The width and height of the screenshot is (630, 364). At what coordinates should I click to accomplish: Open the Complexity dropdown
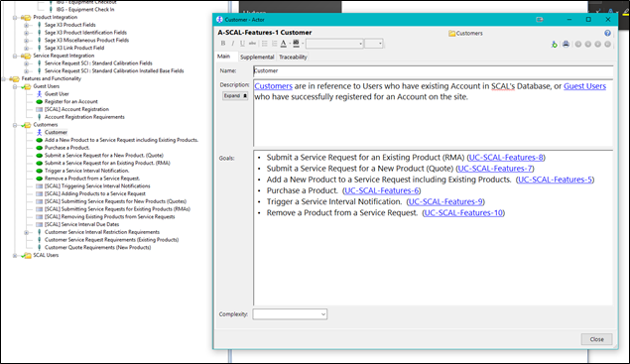pyautogui.click(x=290, y=314)
